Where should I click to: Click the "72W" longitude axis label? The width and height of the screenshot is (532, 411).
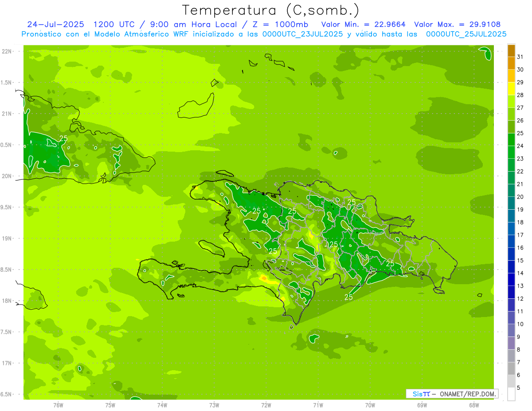tap(266, 405)
